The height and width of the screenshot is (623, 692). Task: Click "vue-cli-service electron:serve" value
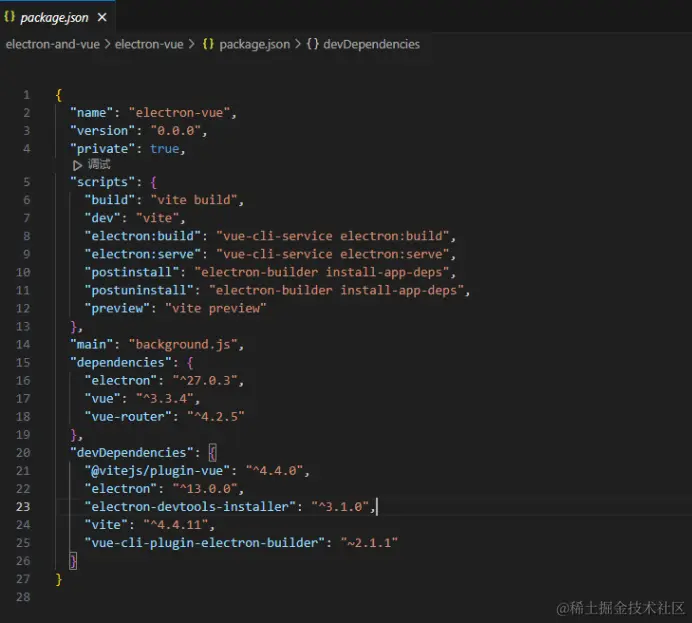point(333,254)
